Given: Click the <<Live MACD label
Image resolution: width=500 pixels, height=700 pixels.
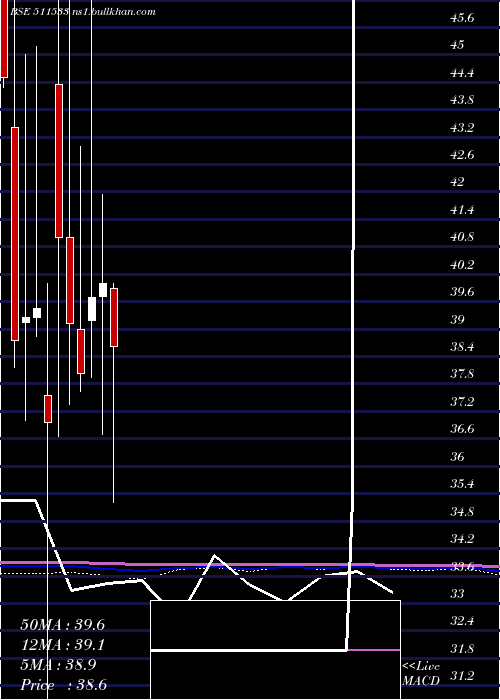Looking at the screenshot, I should [x=421, y=674].
